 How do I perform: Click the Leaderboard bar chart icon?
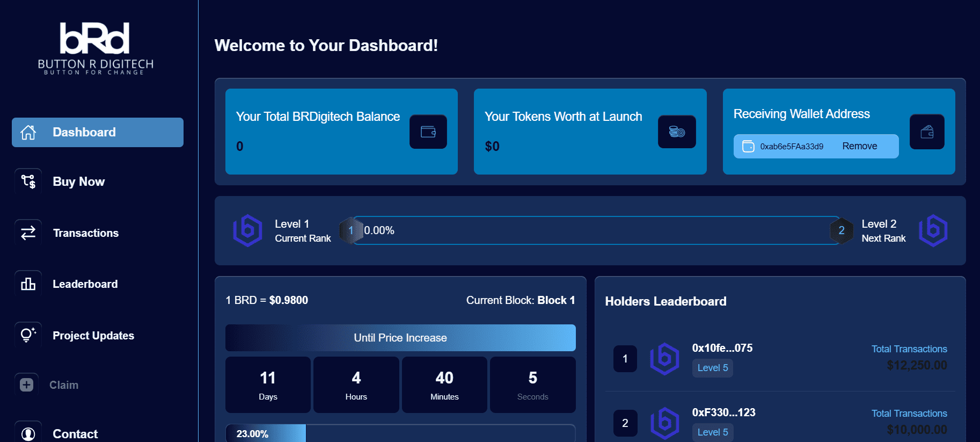click(28, 284)
